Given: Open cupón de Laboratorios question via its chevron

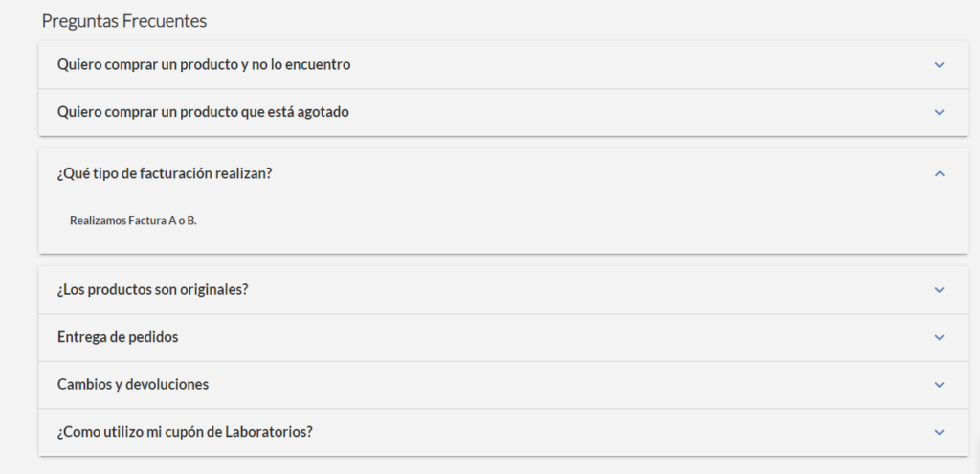Looking at the screenshot, I should pyautogui.click(x=939, y=432).
